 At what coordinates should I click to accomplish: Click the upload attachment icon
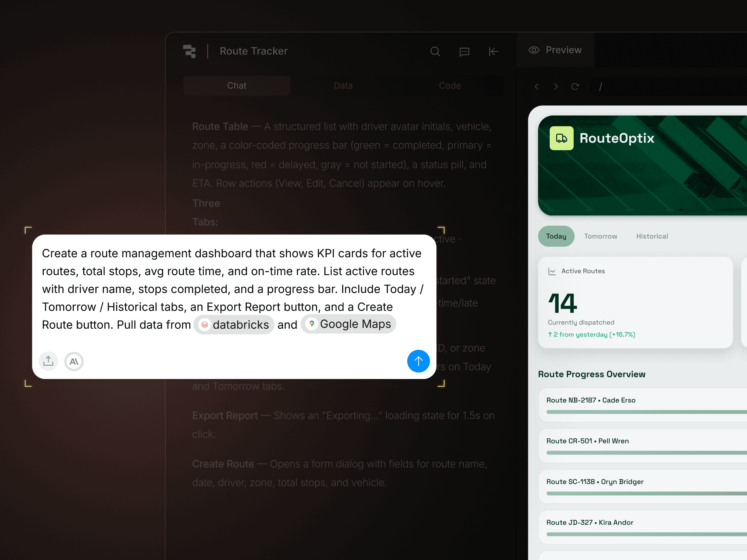click(48, 361)
